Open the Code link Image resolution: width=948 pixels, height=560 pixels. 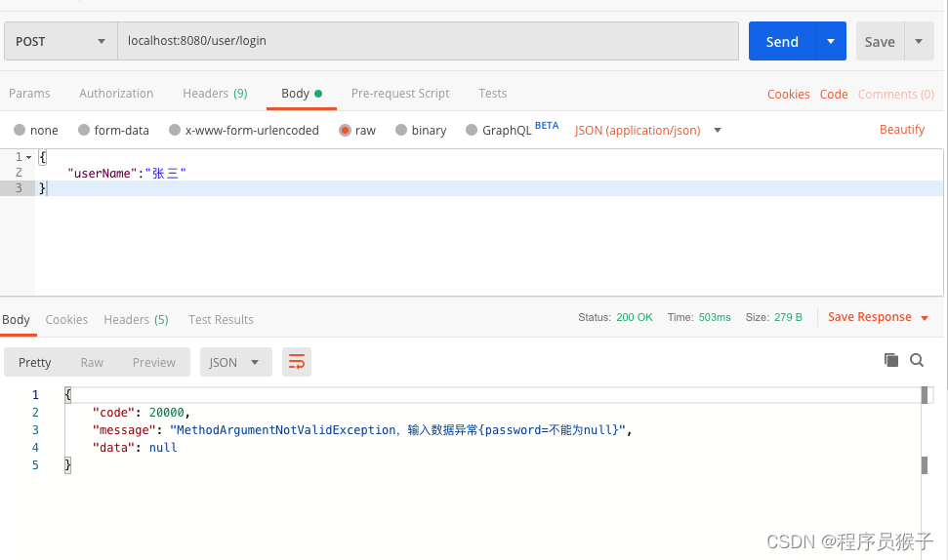834,95
